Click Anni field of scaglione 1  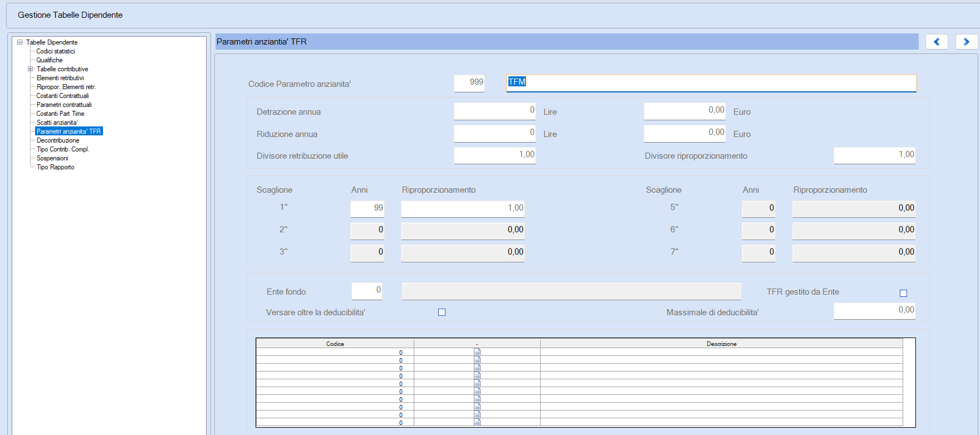pos(367,209)
